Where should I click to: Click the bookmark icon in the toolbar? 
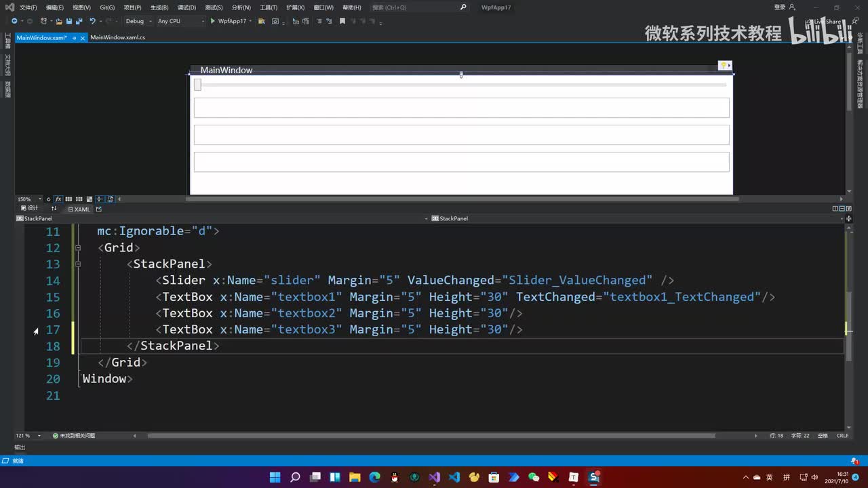coord(342,21)
